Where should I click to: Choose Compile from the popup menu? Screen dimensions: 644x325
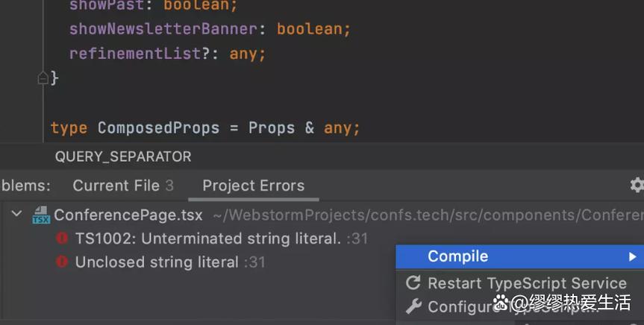click(x=457, y=256)
